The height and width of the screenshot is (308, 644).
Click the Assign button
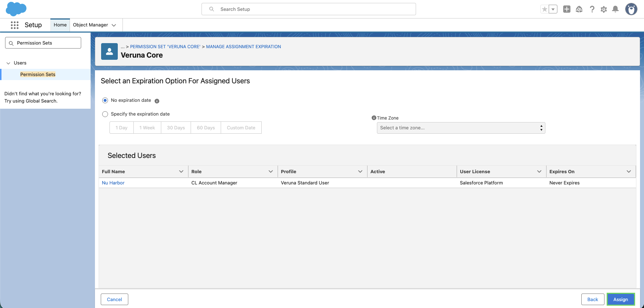pyautogui.click(x=621, y=299)
